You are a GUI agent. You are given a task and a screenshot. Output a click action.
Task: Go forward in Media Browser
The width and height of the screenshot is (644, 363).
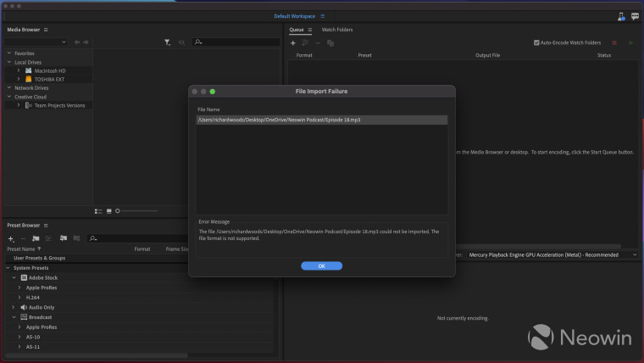86,42
